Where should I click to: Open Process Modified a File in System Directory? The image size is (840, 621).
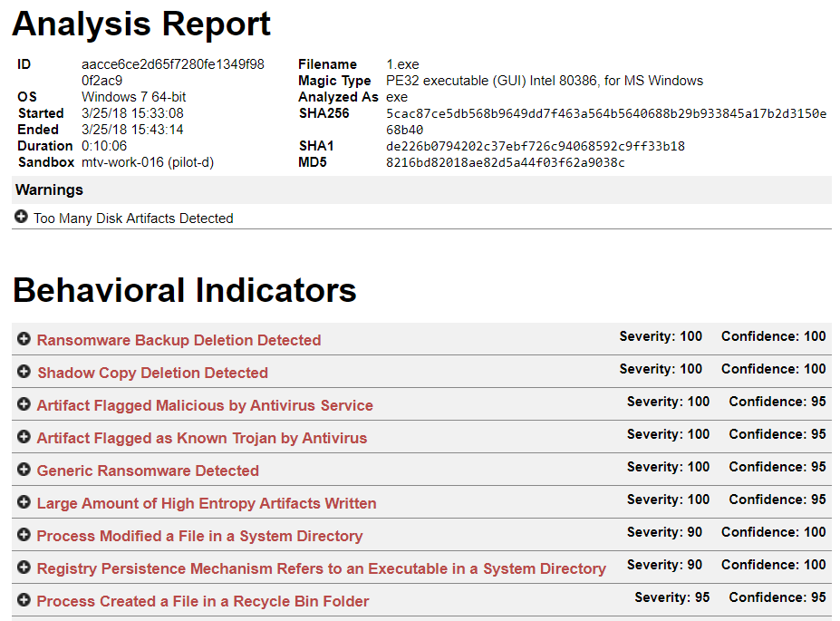[x=199, y=537]
